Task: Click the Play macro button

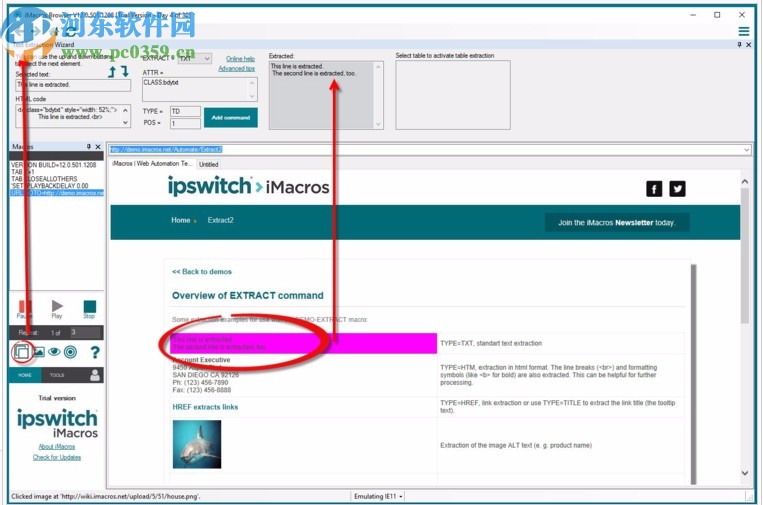Action: point(57,308)
